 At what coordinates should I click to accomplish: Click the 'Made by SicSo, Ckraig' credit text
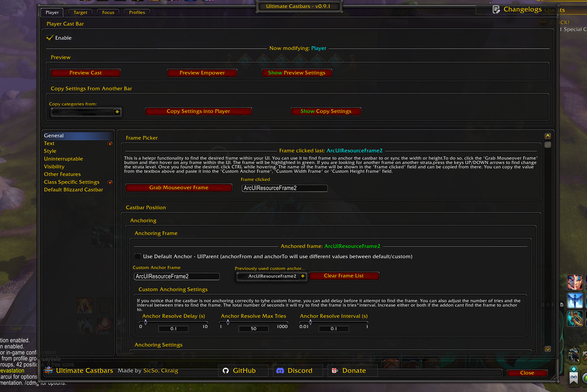coord(148,371)
